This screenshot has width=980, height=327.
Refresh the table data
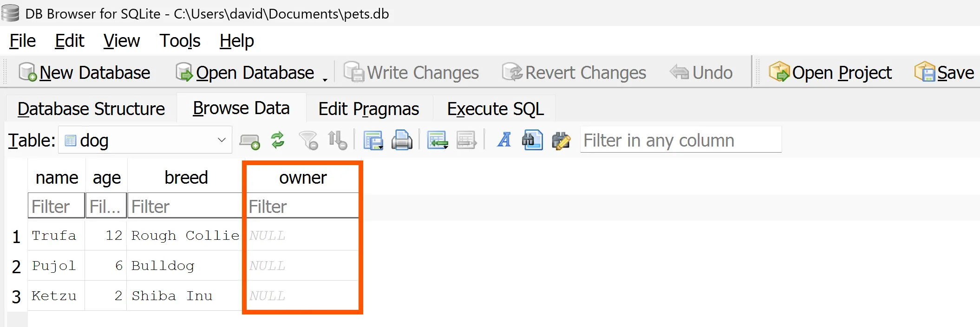point(278,140)
